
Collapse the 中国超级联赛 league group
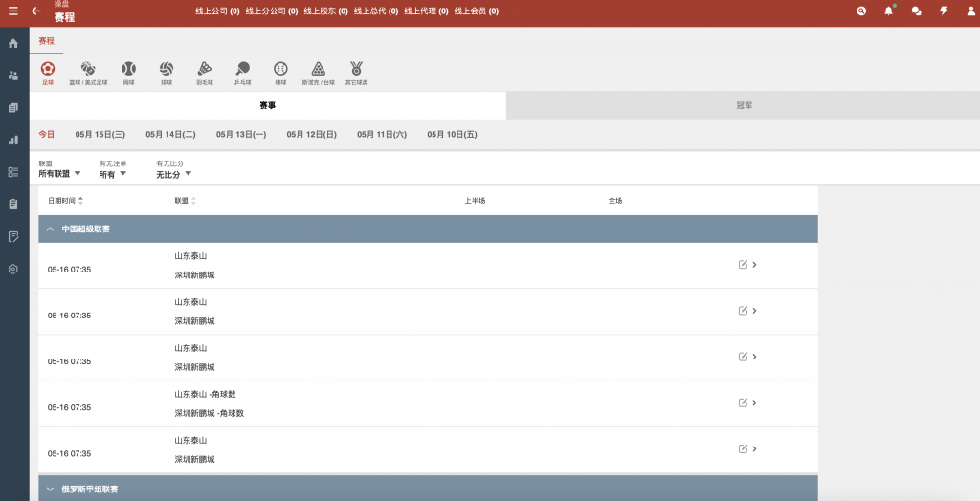click(50, 229)
